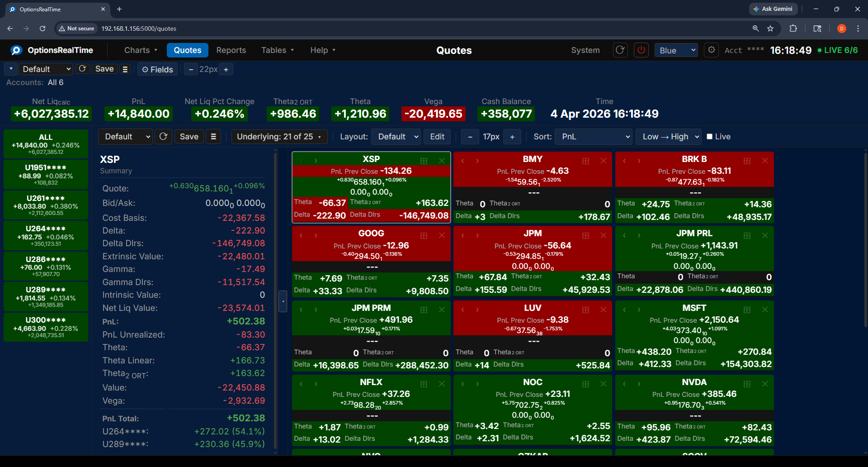Open the Tables menu

coord(278,50)
